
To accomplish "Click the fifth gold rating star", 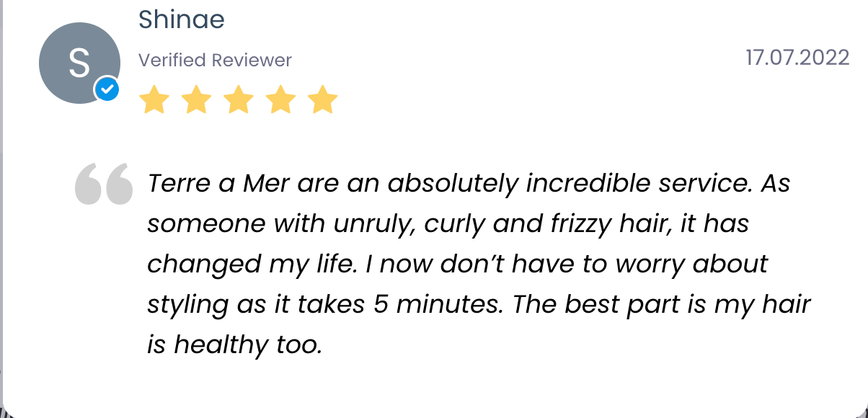I will point(323,100).
